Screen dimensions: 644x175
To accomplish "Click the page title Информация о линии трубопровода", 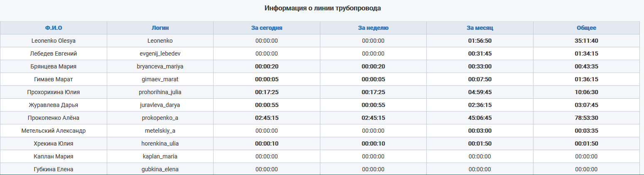I will [323, 8].
